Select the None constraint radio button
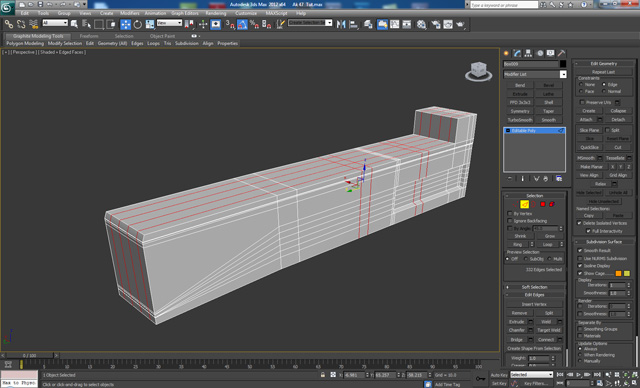The image size is (640, 388). point(581,84)
